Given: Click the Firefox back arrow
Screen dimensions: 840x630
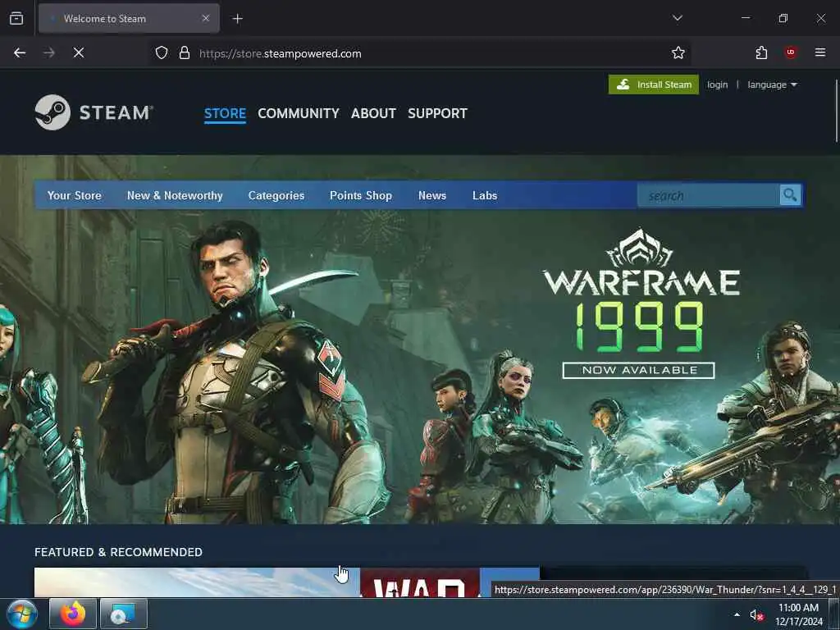Looking at the screenshot, I should pos(20,52).
